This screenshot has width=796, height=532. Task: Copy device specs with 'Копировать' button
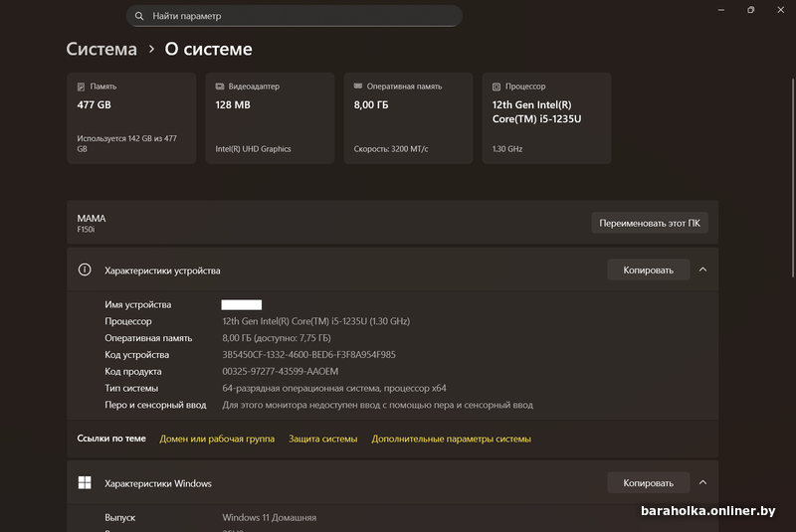649,269
